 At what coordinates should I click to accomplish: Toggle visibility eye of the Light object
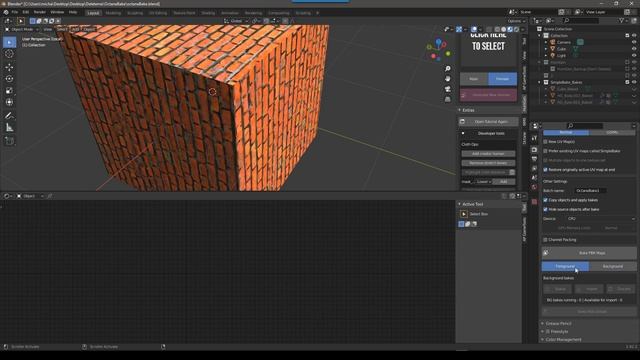(x=634, y=56)
